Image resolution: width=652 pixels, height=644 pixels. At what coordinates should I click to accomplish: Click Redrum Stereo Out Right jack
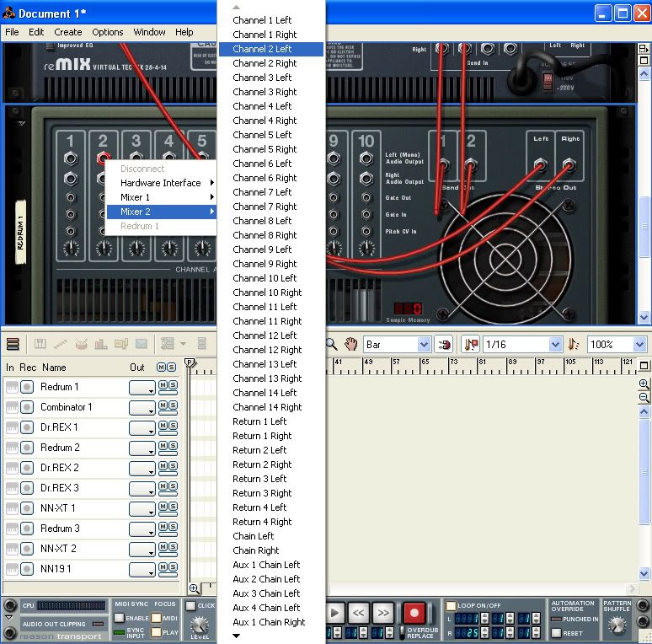pos(569,164)
